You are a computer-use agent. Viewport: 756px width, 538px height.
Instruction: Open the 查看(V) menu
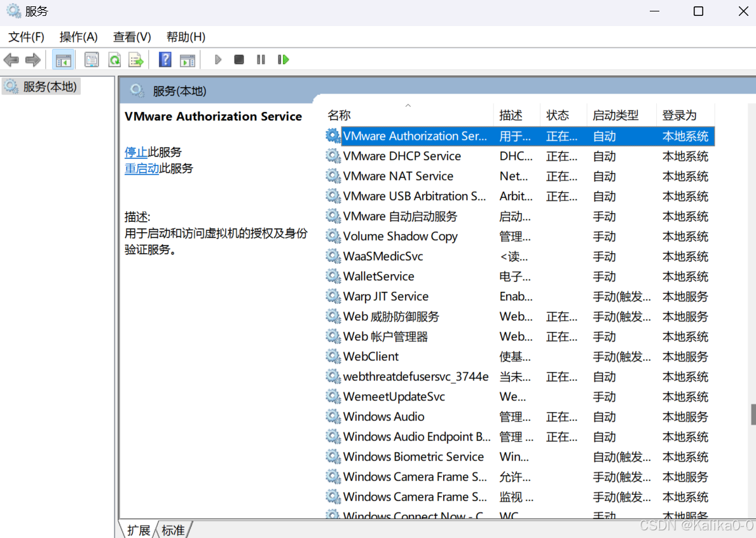pyautogui.click(x=132, y=37)
